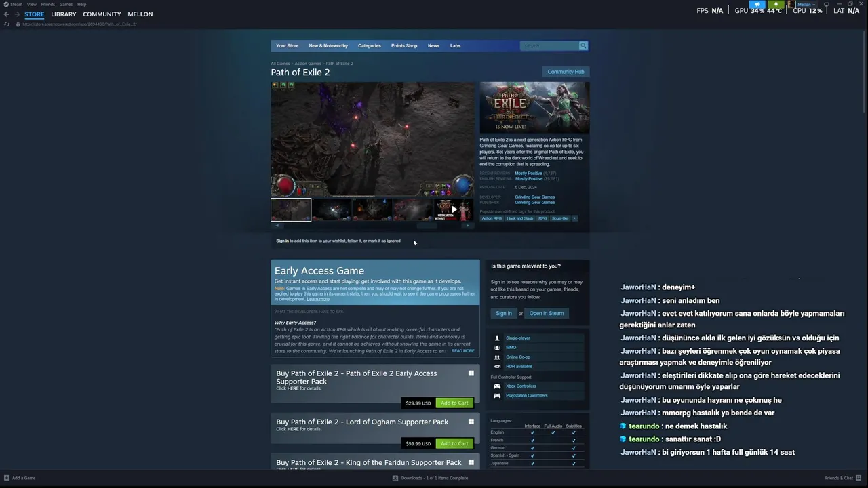Switch to the COMMUNITY tab

click(x=102, y=14)
